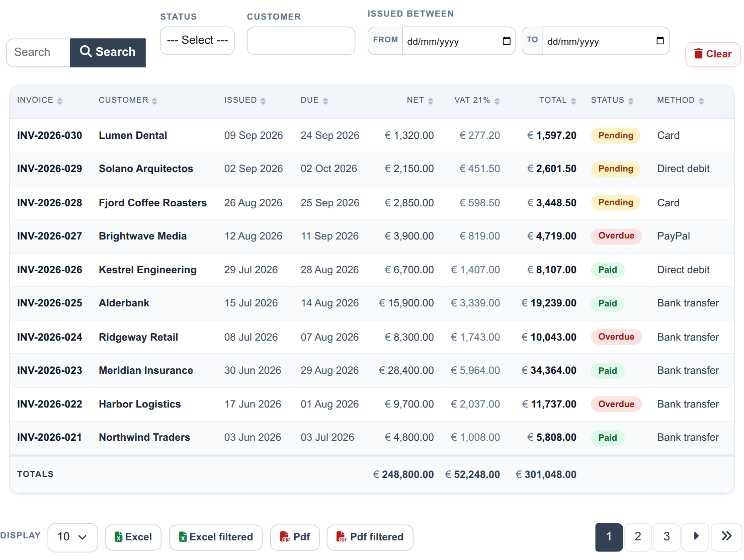Click invoice number INV-2026-021
744x560 pixels.
tap(49, 437)
